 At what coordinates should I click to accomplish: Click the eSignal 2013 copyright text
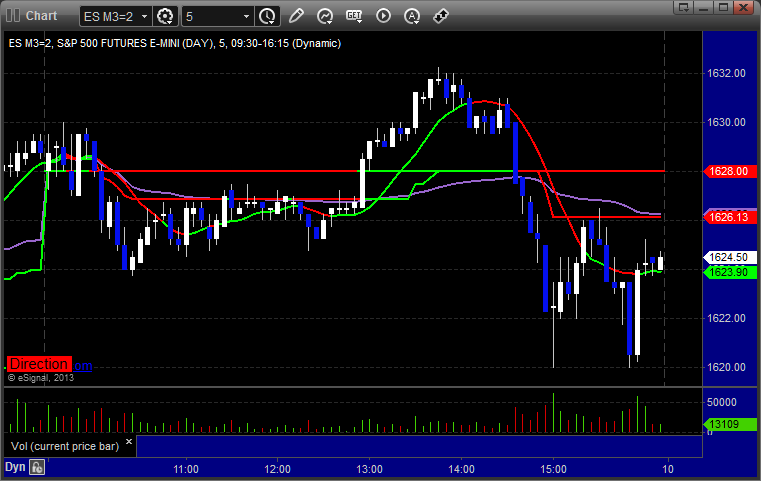[41, 378]
